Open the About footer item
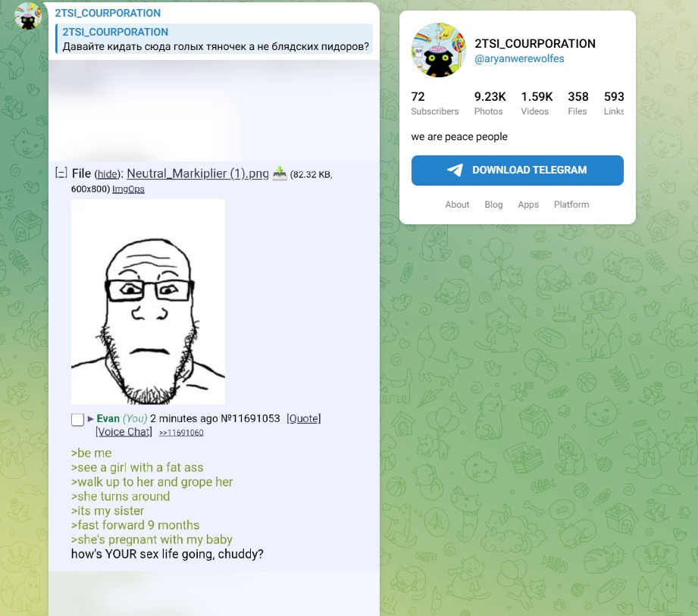The height and width of the screenshot is (616, 698). tap(457, 205)
